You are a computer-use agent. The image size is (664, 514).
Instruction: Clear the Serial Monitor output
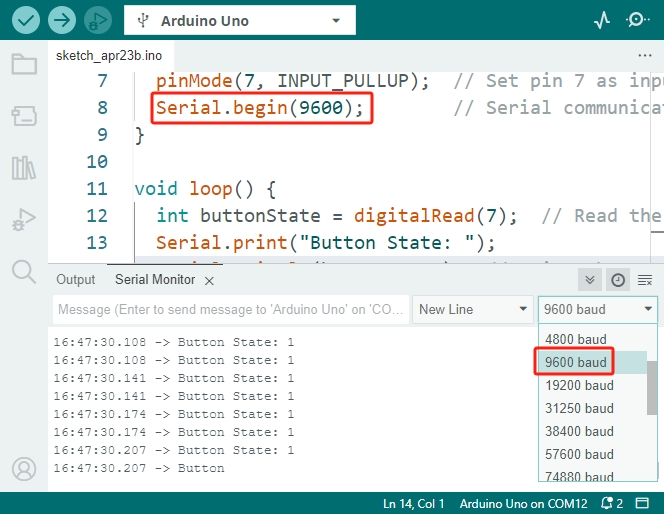(645, 280)
